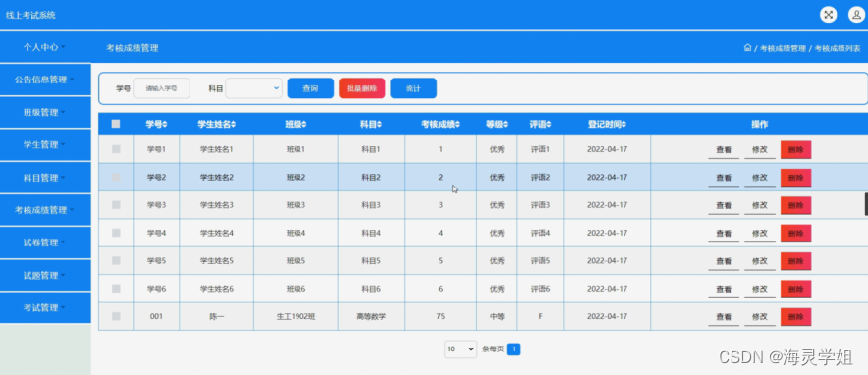Expand the 个人中心 sidebar menu

tap(44, 47)
